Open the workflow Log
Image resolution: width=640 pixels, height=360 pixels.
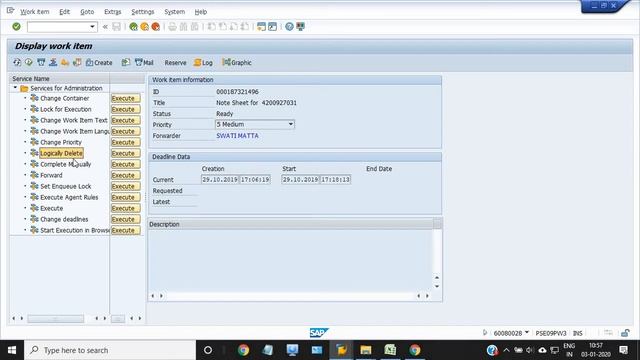tap(203, 62)
